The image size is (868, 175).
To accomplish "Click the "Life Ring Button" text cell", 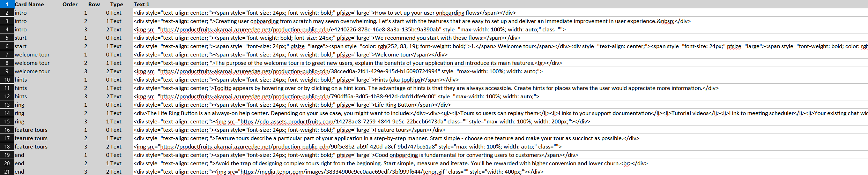I will 292,105.
